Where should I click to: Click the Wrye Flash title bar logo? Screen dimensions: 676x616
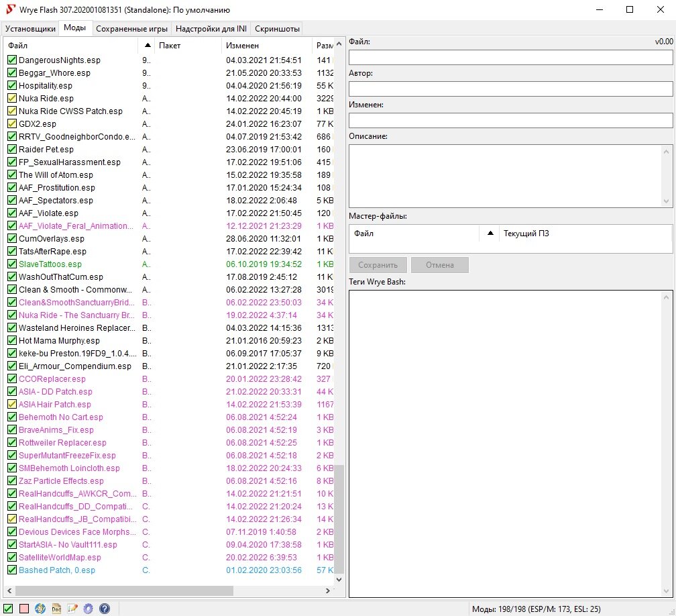[9, 10]
